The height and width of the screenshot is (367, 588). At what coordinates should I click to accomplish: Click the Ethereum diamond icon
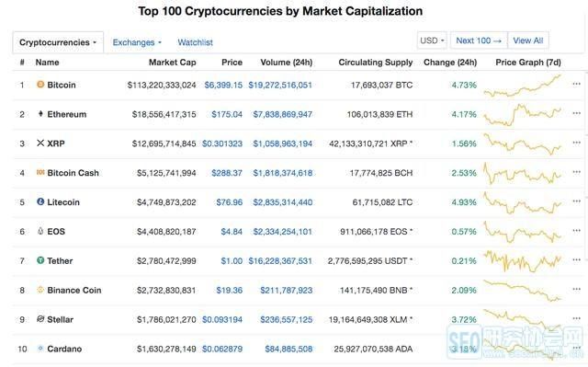pyautogui.click(x=40, y=113)
